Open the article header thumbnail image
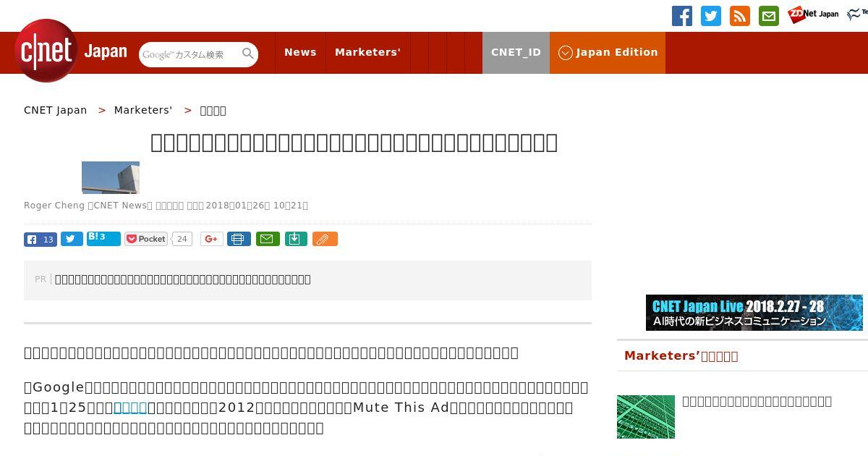 pos(111,177)
